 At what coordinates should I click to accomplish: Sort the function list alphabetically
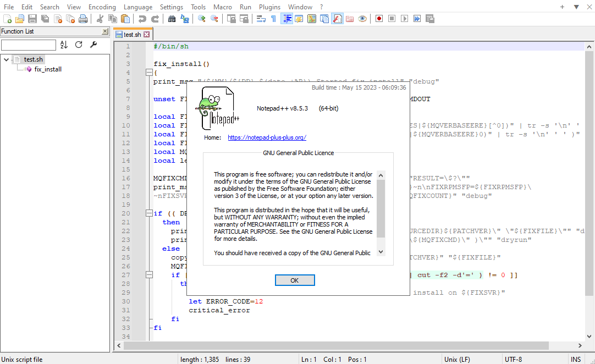[x=64, y=45]
